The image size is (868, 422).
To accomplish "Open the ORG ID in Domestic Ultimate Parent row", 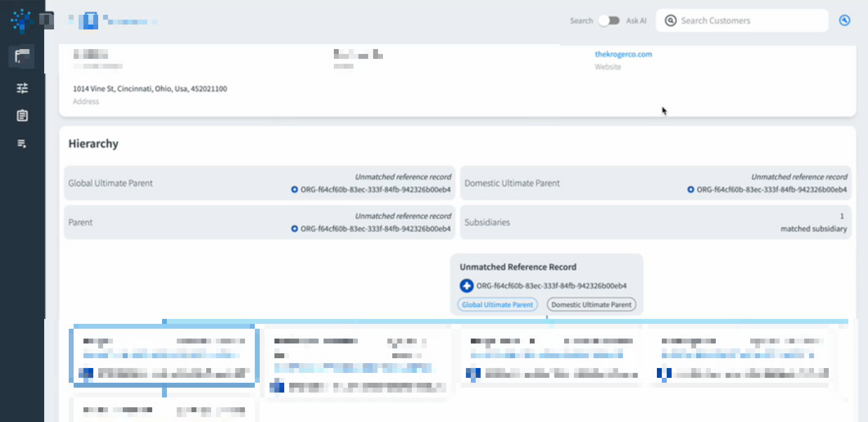I will click(x=772, y=189).
